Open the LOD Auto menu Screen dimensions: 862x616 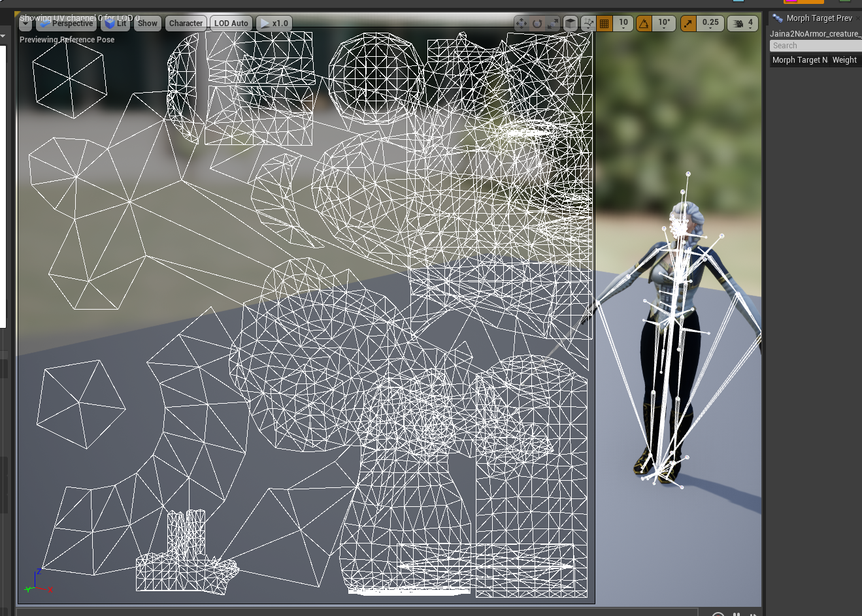(231, 24)
